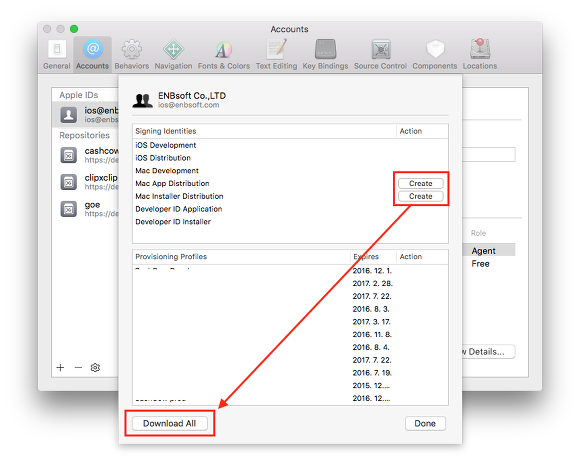The image size is (580, 458).
Task: Open Navigation preferences icon
Action: coord(173,49)
